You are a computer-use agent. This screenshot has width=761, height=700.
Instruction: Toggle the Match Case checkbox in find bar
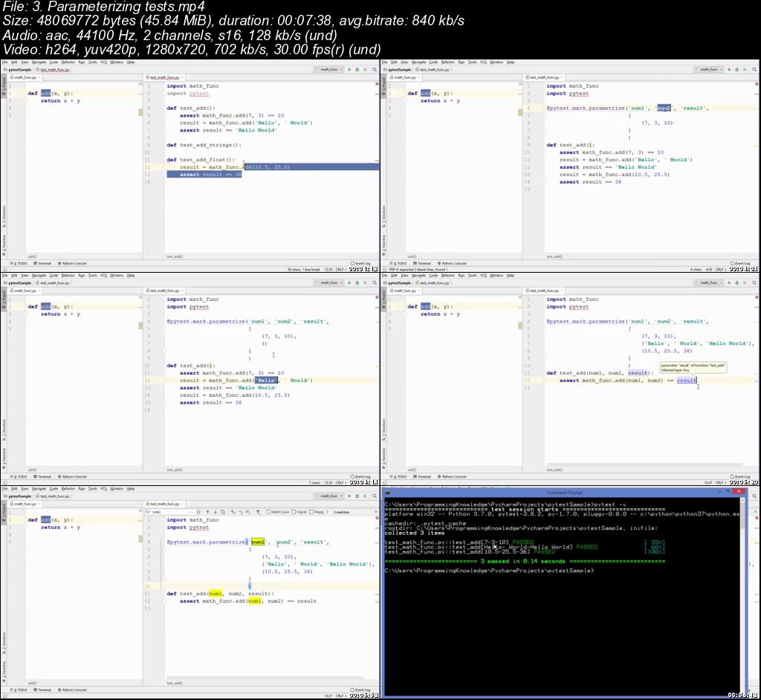[x=268, y=512]
